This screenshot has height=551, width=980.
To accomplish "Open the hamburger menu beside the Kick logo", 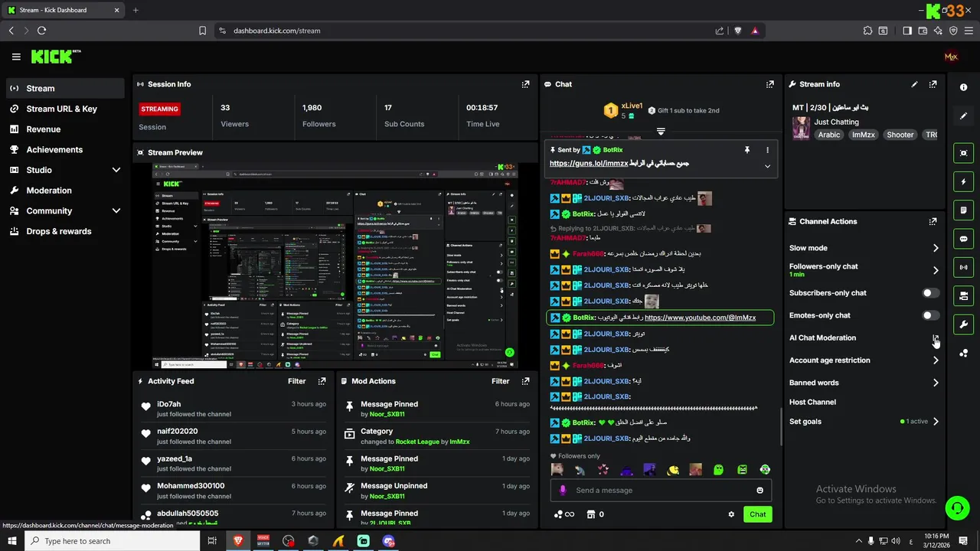I will coord(16,57).
